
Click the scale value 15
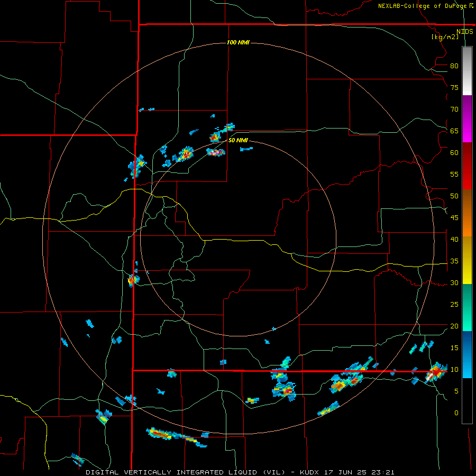pos(454,348)
